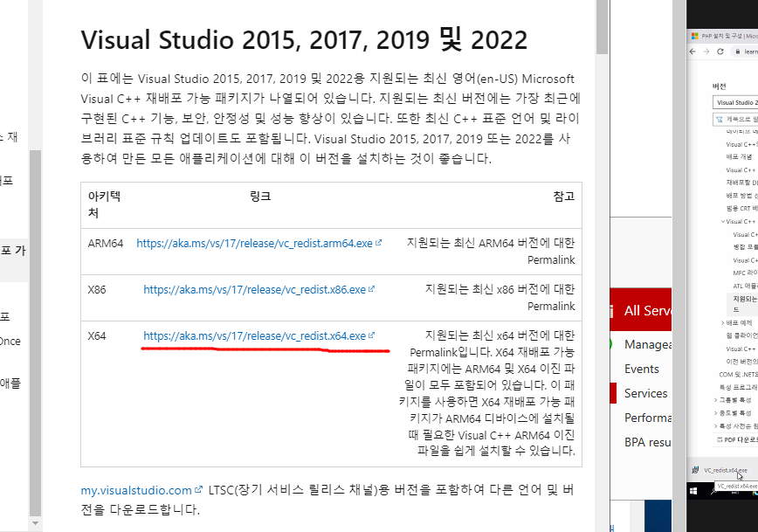The image size is (758, 532).
Task: Select '배포 개념' in the table of contents
Action: coord(739,156)
